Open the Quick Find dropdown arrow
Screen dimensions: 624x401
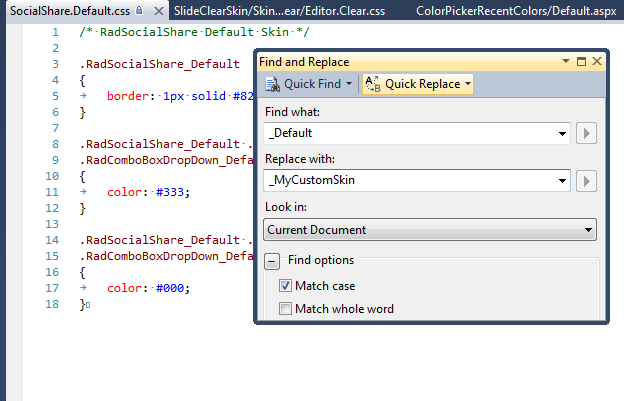click(x=349, y=84)
